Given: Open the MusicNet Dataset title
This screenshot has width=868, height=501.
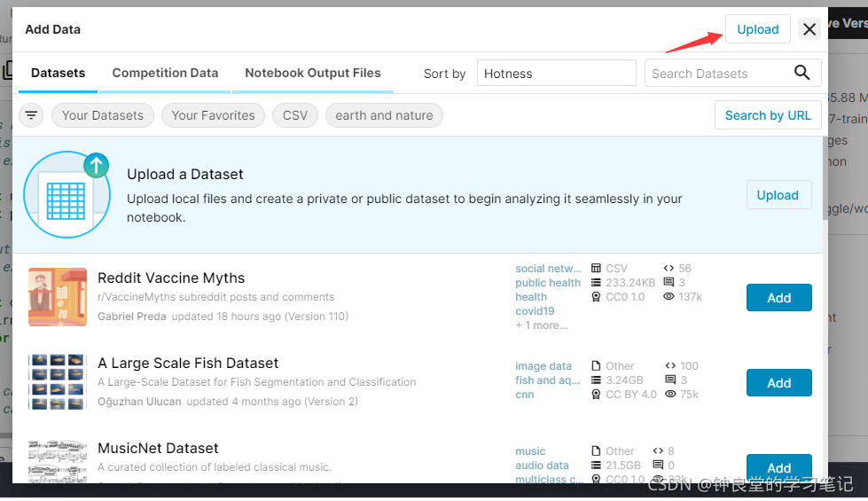Looking at the screenshot, I should pos(158,448).
